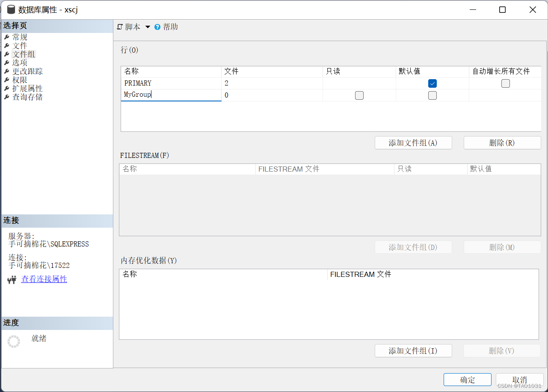Click the 只读 column header in 行 grid

359,71
